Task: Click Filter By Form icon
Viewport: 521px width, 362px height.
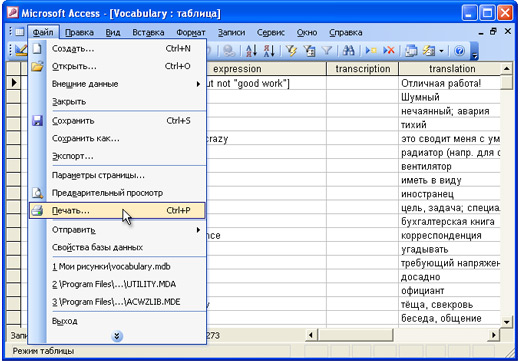Action: (309, 51)
